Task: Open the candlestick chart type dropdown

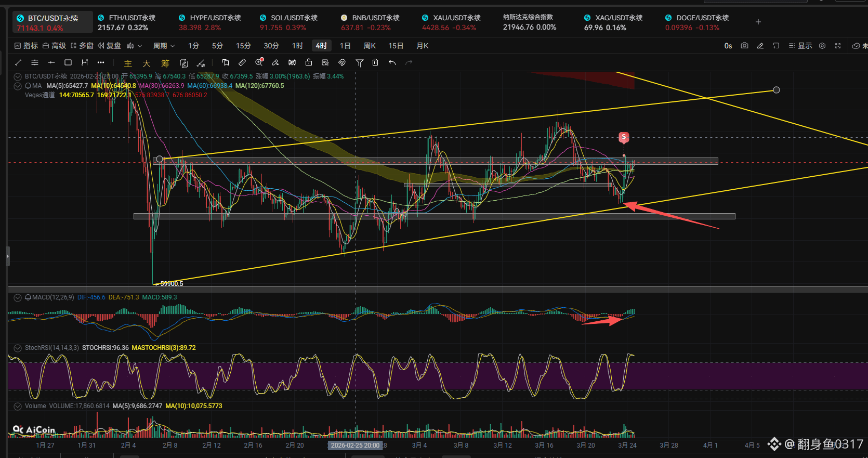Action: tap(134, 46)
